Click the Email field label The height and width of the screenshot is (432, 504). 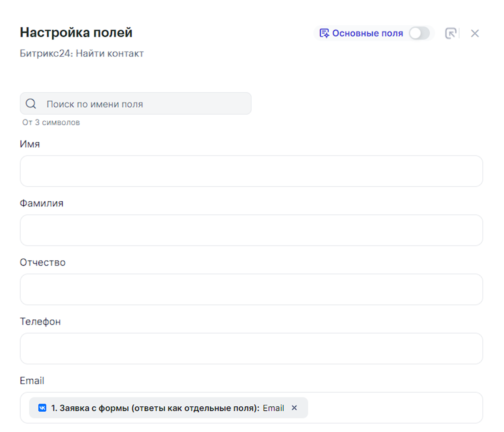coord(32,381)
